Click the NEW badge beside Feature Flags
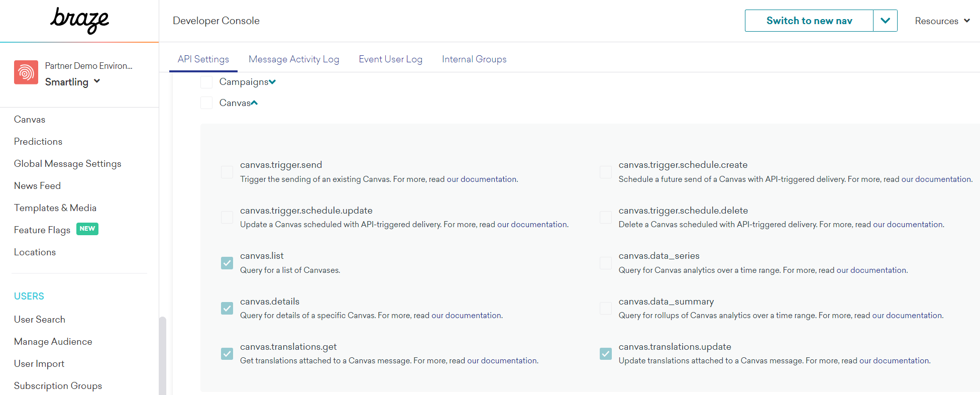 (x=87, y=229)
